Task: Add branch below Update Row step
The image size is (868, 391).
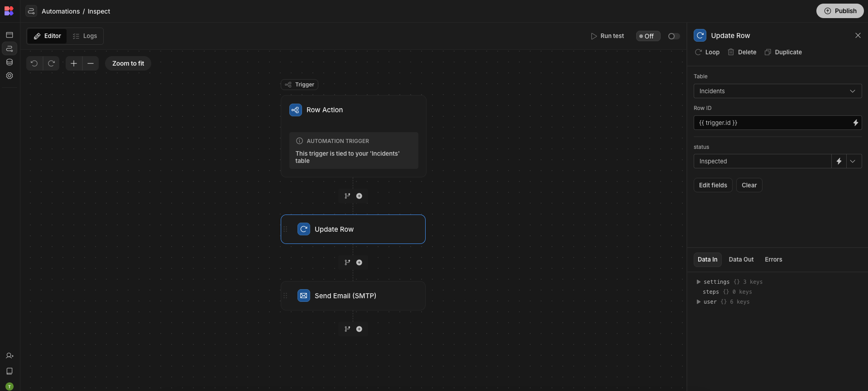Action: tap(347, 262)
